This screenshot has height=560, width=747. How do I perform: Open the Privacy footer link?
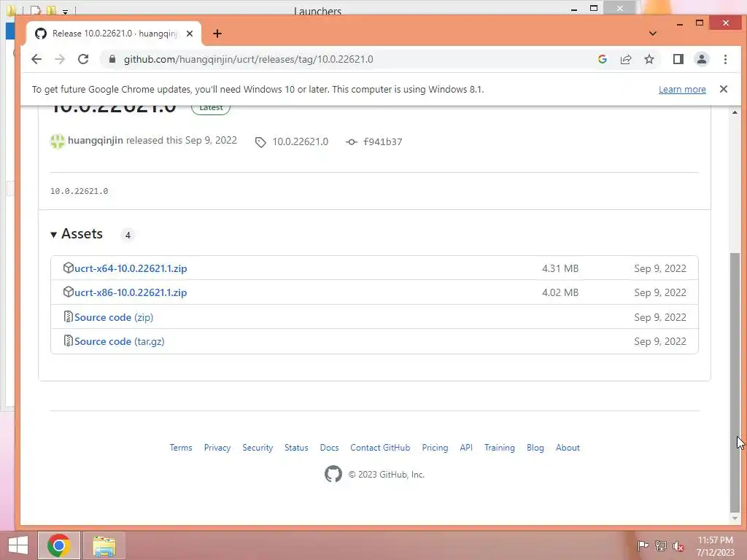pos(217,448)
